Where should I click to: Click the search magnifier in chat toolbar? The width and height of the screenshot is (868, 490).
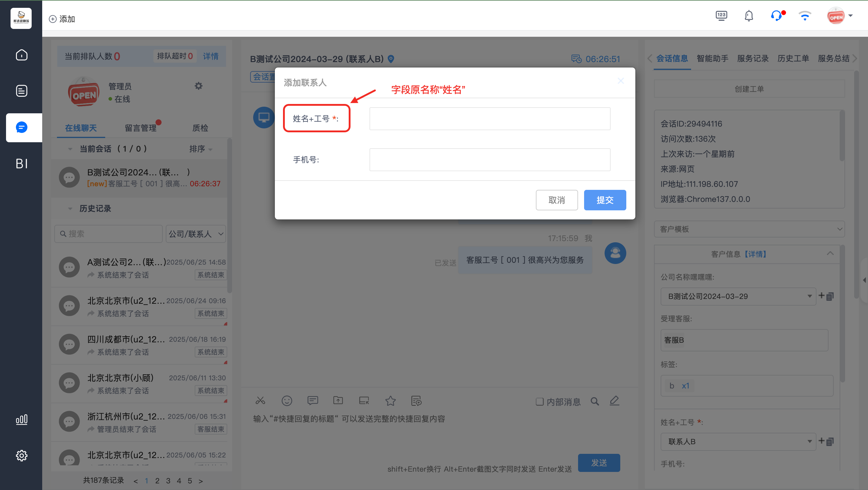point(595,401)
